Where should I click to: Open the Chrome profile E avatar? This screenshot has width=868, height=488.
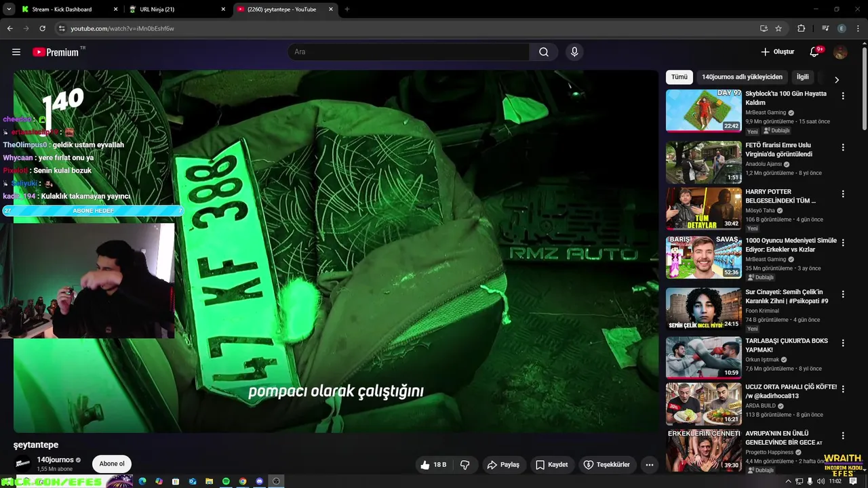842,28
